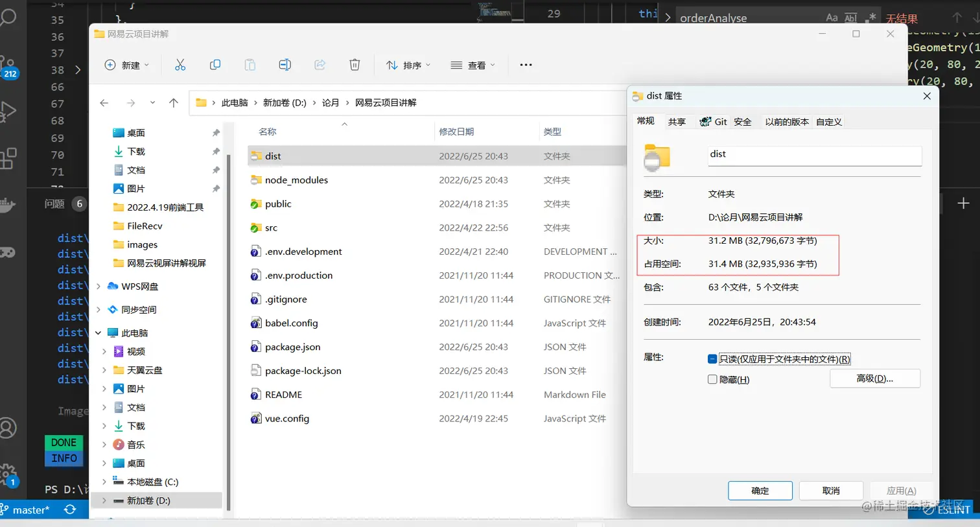This screenshot has width=980, height=527.
Task: Expand the 天翼云盘 tree node arrow
Action: (x=104, y=370)
